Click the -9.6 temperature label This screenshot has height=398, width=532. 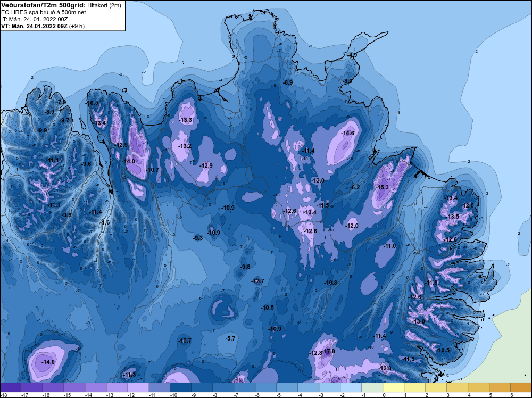87,164
